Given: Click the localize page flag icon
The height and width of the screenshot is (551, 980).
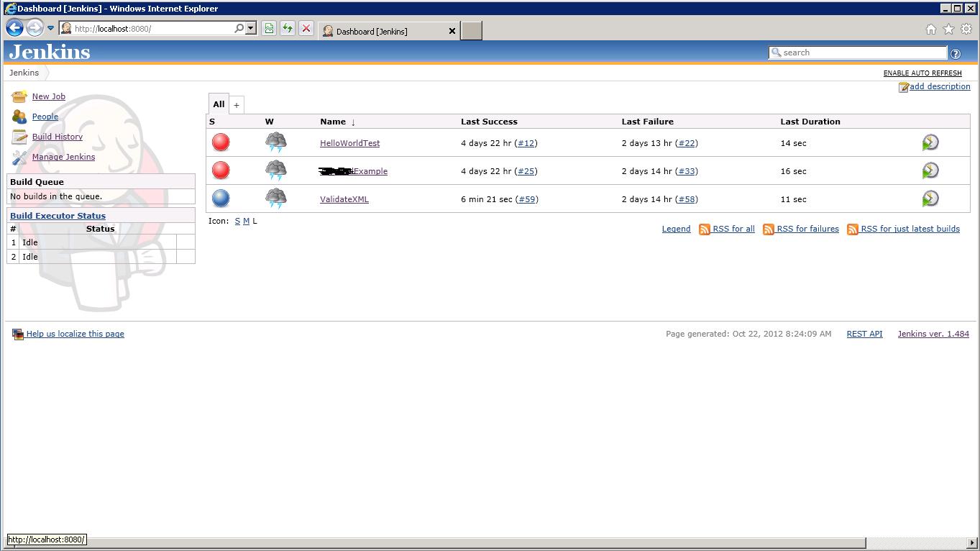Looking at the screenshot, I should (x=18, y=334).
